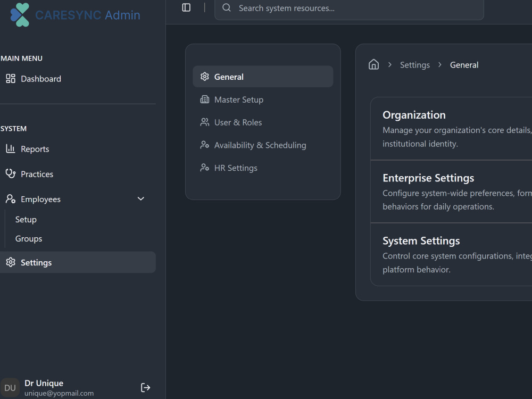Click the General gear icon in settings menu

[x=205, y=77]
